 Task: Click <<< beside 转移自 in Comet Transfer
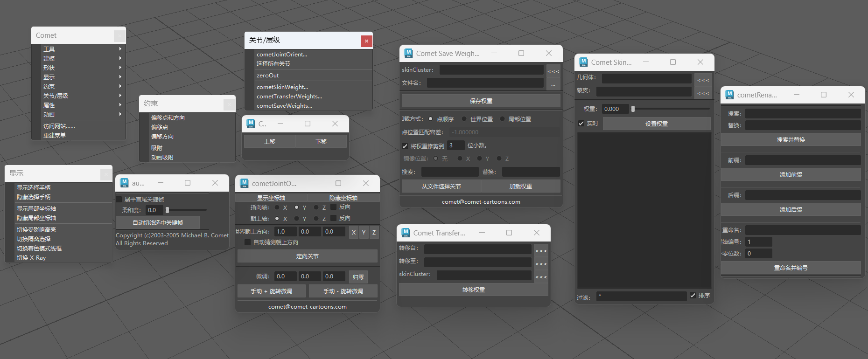541,251
